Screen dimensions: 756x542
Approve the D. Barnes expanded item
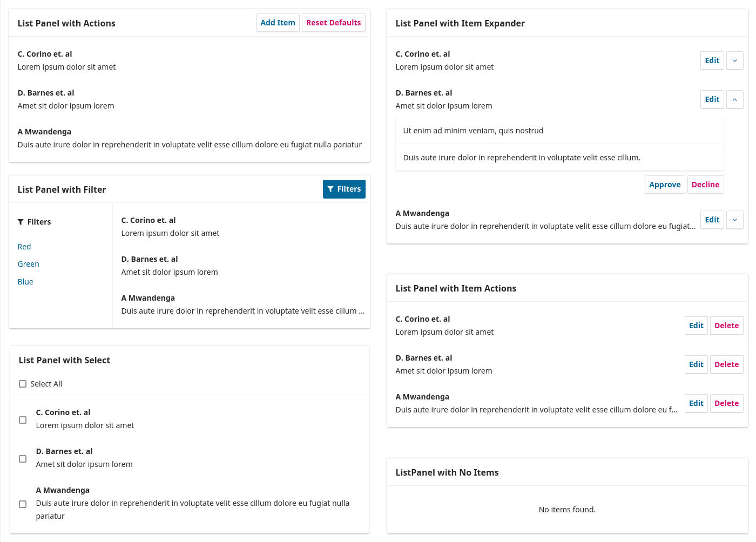[x=665, y=185]
